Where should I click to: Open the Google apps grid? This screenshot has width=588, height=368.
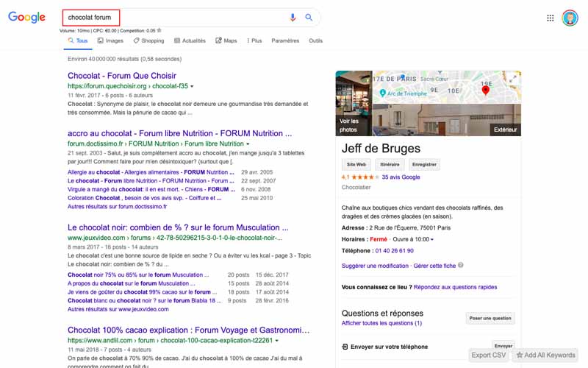[550, 18]
